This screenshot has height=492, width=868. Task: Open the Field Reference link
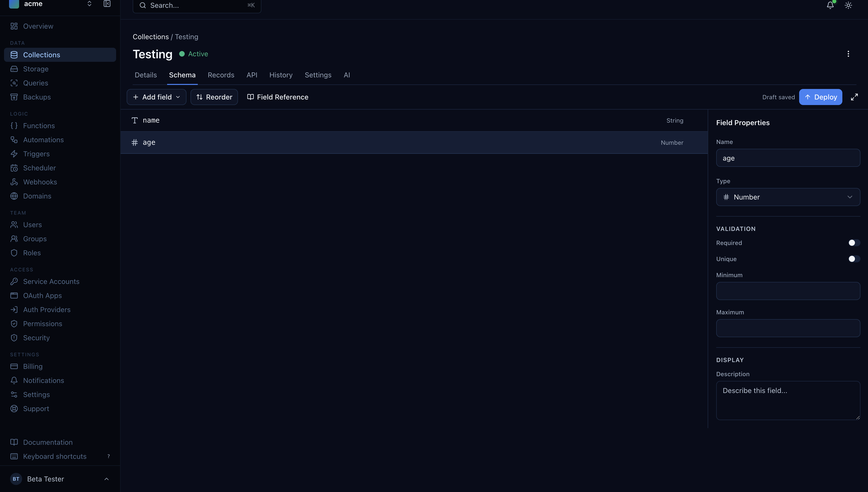point(277,97)
